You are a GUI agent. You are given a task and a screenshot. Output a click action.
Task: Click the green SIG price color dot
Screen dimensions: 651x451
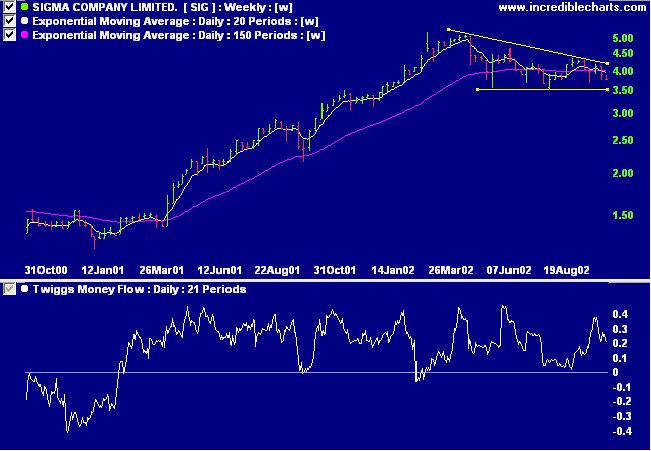point(24,7)
